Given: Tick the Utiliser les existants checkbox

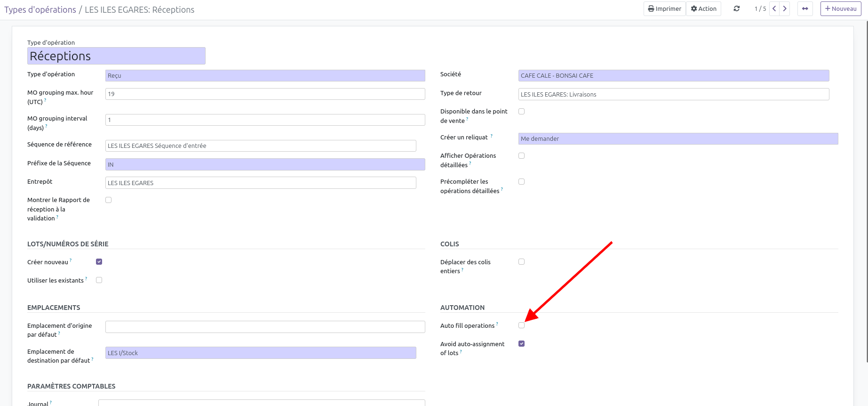Looking at the screenshot, I should point(99,280).
